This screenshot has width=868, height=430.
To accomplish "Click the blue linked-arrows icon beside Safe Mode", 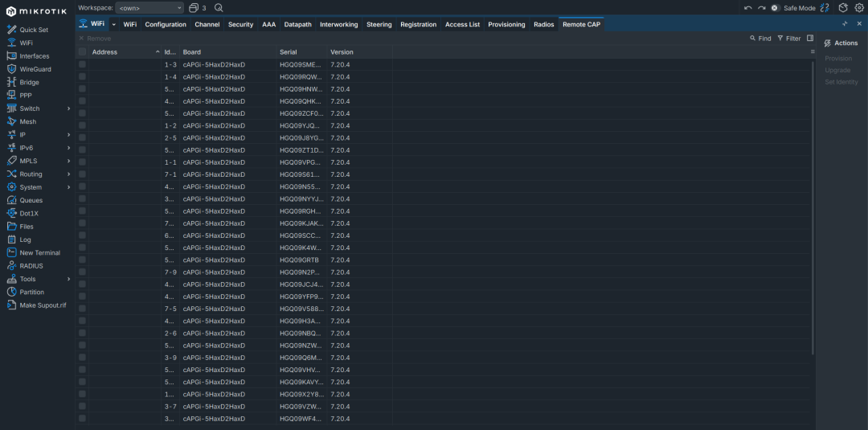I will pyautogui.click(x=825, y=8).
